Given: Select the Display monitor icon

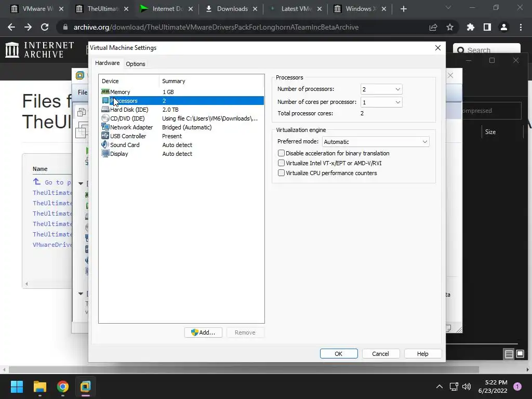Looking at the screenshot, I should click(x=105, y=153).
